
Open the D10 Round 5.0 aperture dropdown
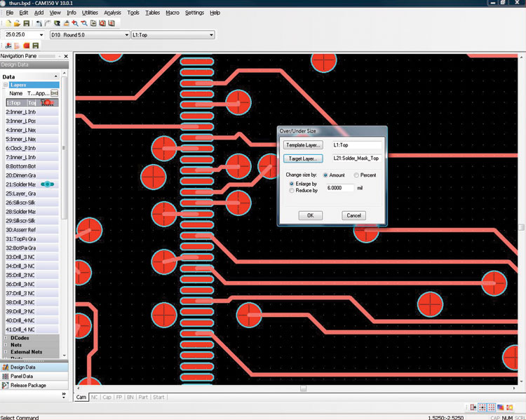126,34
